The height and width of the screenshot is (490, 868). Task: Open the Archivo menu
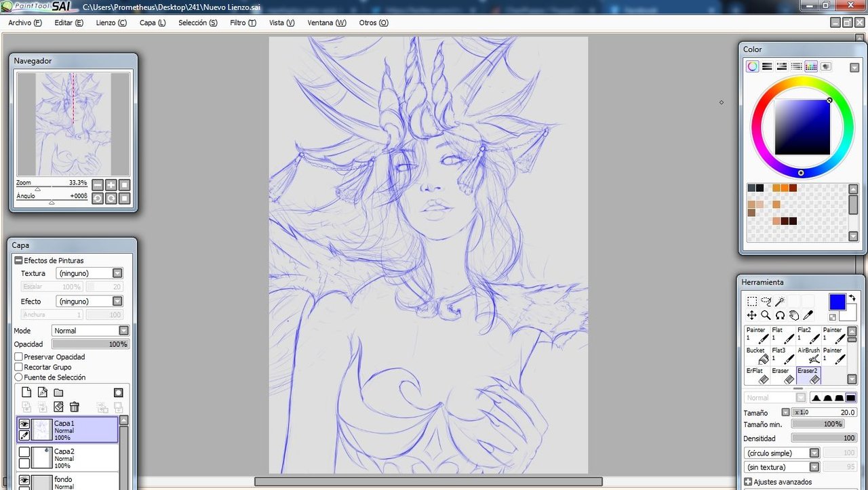click(x=24, y=22)
